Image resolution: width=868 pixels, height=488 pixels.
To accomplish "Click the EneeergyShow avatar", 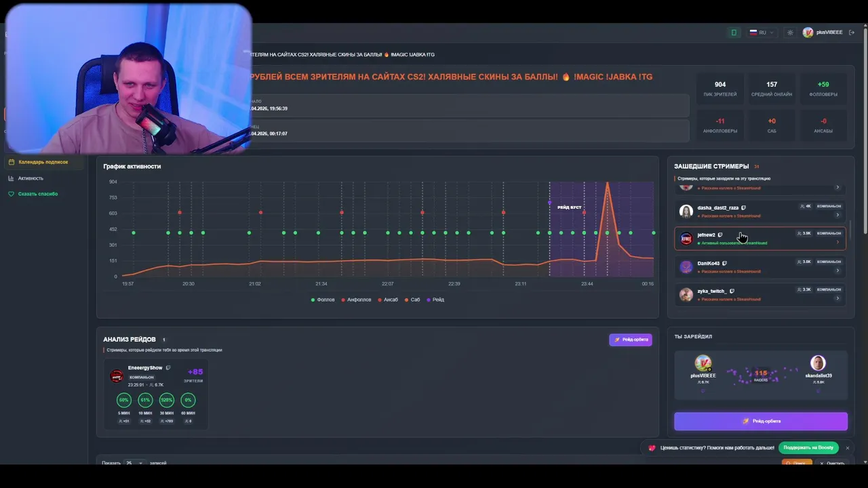I will 117,376.
